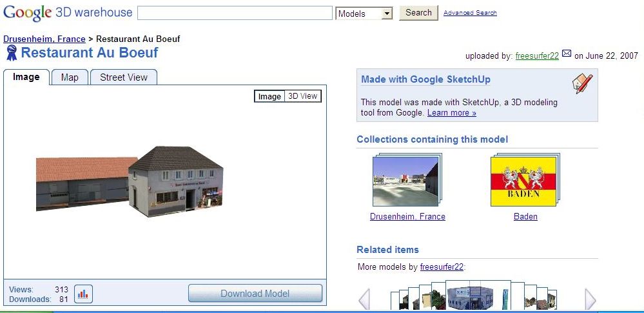Follow the Learn more link
The width and height of the screenshot is (644, 313).
451,113
